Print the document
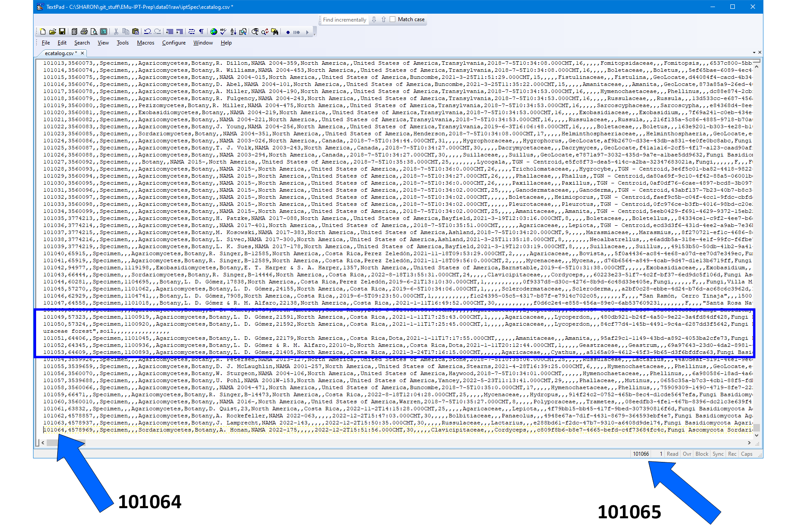This screenshot has width=789, height=532. [84, 31]
